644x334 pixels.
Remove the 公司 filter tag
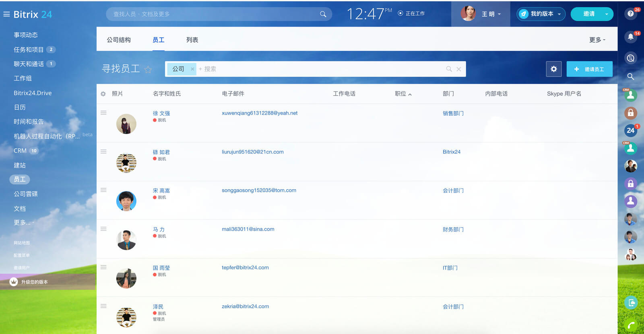pyautogui.click(x=192, y=69)
